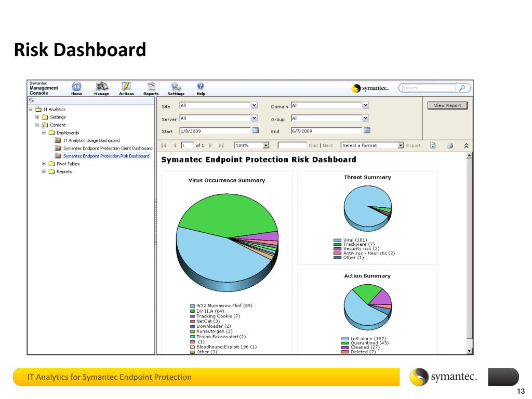Open the Reports menu icon

151,86
